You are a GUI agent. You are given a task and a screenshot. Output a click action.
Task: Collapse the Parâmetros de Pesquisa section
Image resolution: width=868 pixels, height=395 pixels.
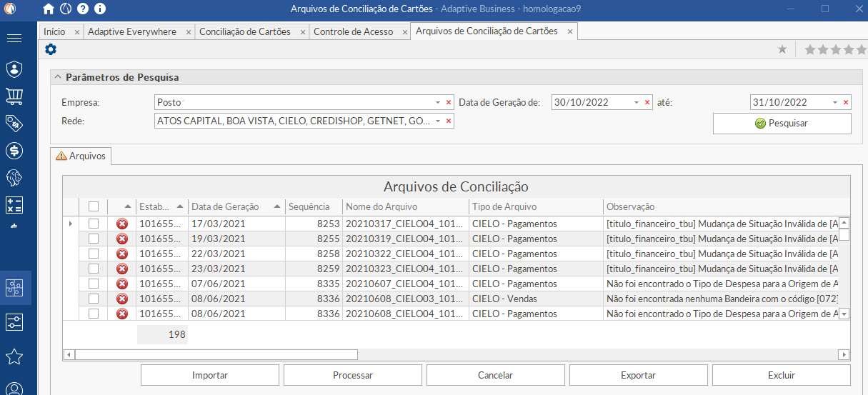coord(57,77)
